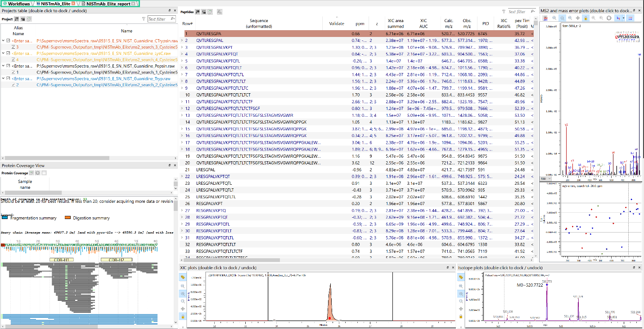Screen dimensions: 644x329
Task: Select peptide row 21 LRESGPAL
Action: (359, 169)
